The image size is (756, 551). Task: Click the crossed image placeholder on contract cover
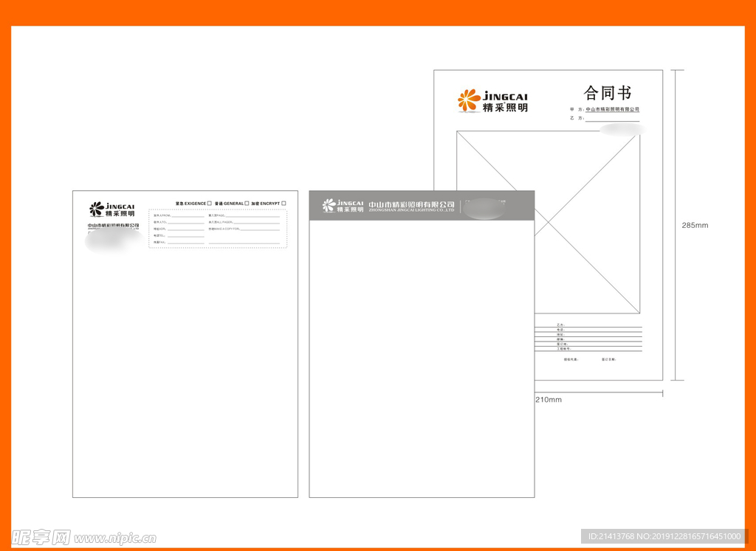pos(549,223)
